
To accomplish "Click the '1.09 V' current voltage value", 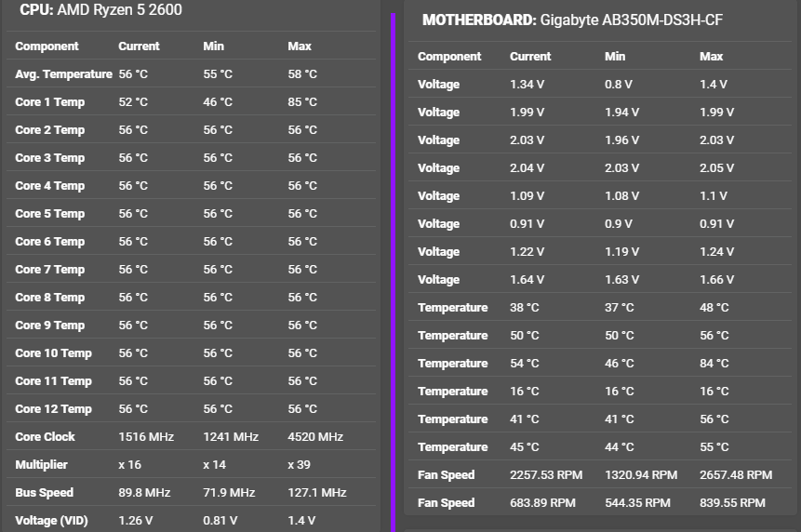I will coord(527,196).
